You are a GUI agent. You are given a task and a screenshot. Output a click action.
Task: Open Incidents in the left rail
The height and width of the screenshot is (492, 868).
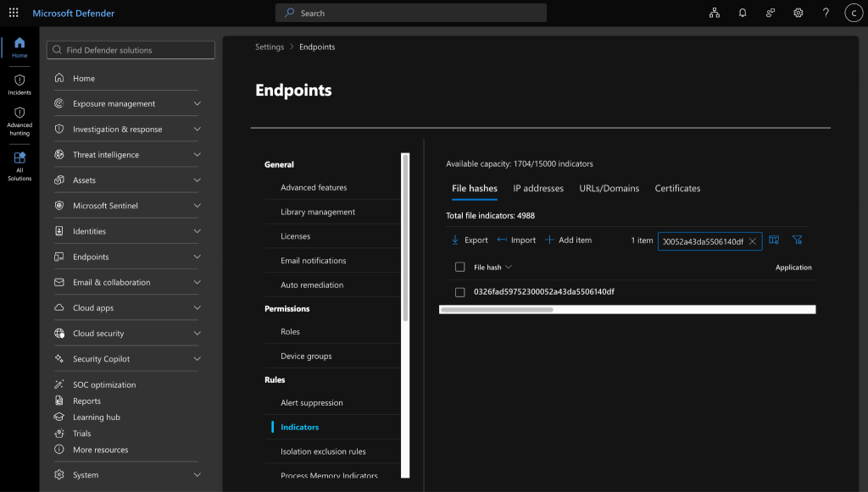(x=19, y=85)
